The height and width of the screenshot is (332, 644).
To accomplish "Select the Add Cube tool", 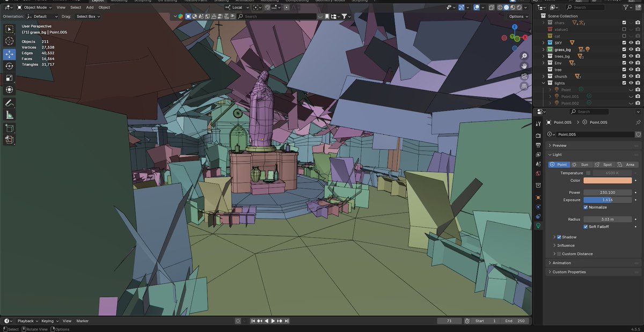I will [9, 128].
